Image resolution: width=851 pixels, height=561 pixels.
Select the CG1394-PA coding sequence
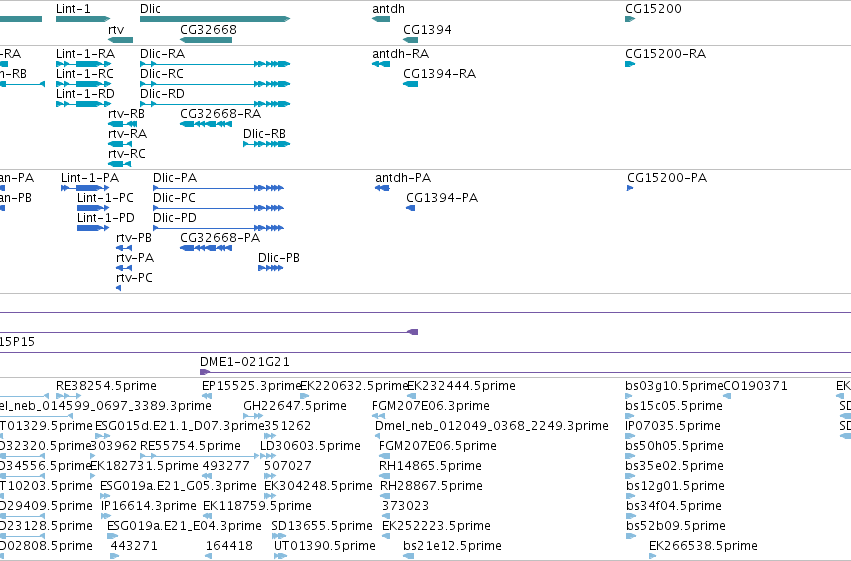coord(411,208)
